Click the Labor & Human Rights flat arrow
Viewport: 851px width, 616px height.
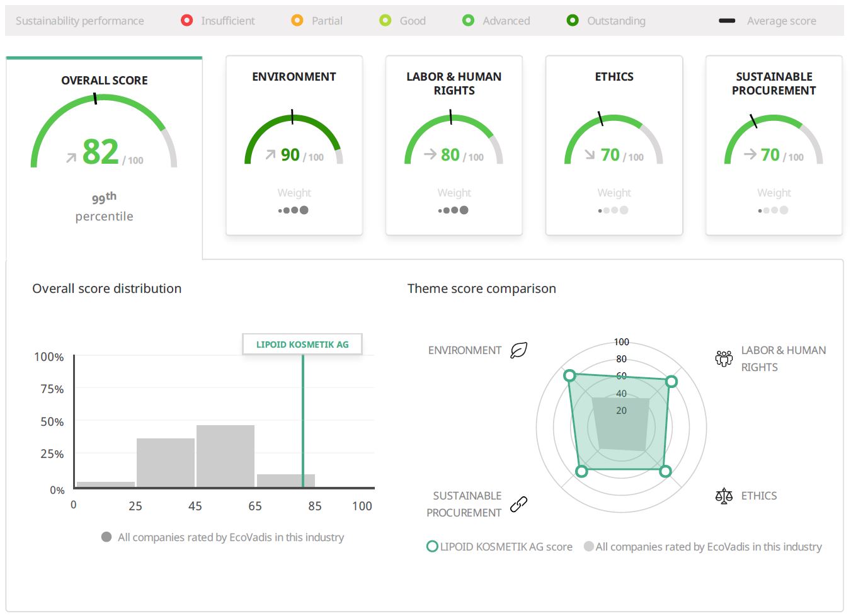430,154
